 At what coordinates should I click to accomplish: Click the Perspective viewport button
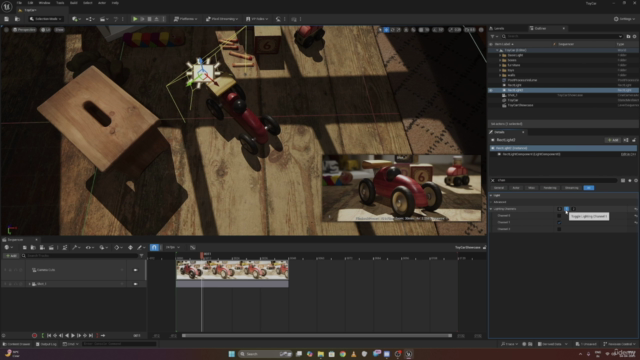24,30
